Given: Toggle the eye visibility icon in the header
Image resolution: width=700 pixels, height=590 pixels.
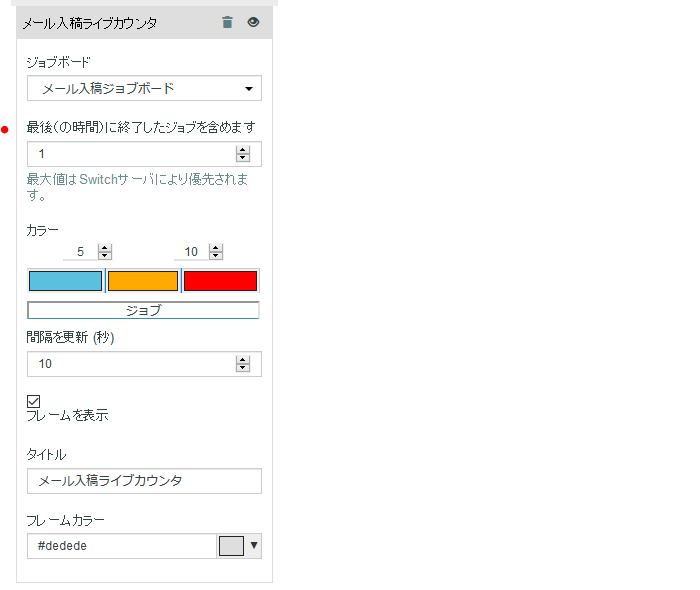Looking at the screenshot, I should (x=253, y=22).
